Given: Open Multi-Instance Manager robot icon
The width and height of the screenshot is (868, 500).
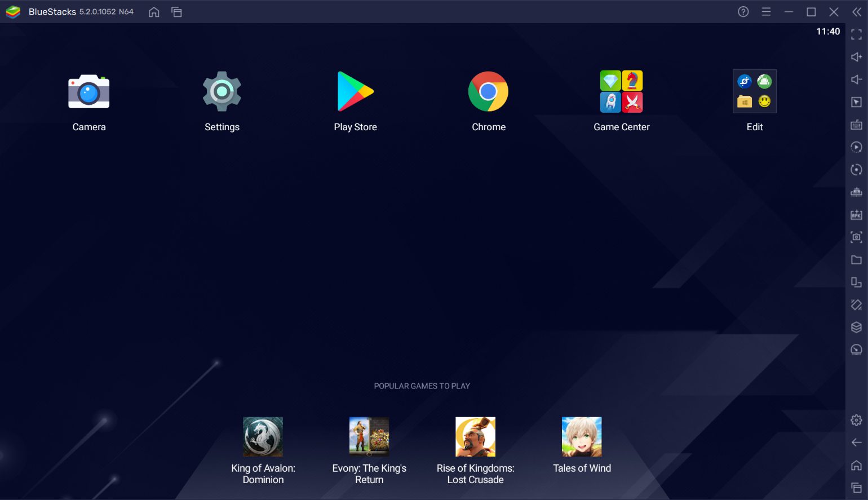Looking at the screenshot, I should tap(856, 192).
